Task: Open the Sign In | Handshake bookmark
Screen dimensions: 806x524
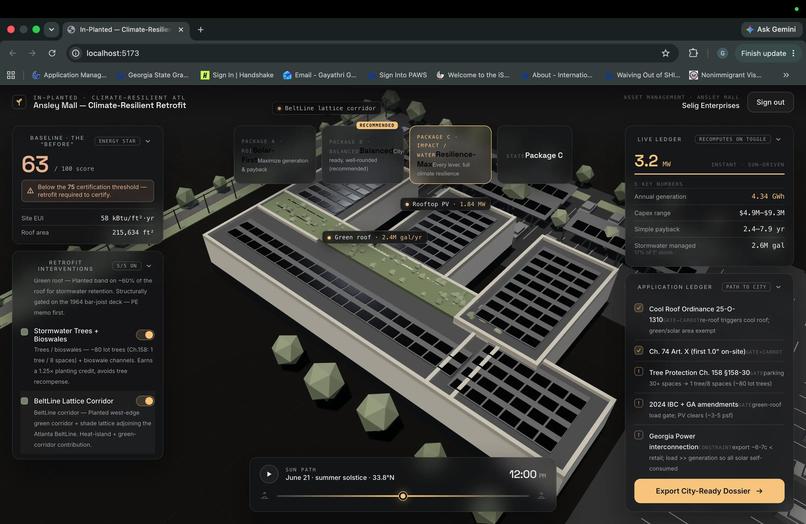Action: (x=237, y=75)
